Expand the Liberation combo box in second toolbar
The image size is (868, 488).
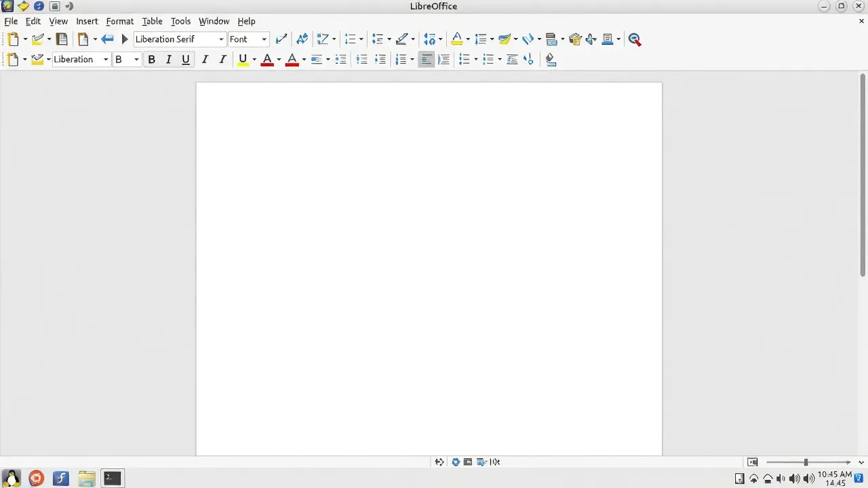click(x=106, y=60)
